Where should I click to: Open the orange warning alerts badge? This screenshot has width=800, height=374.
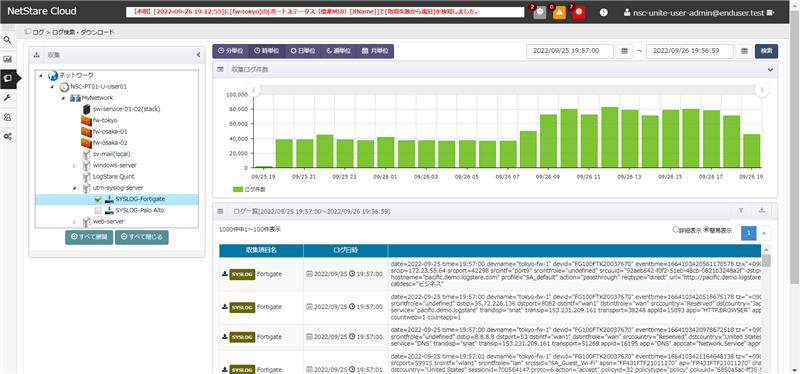[559, 13]
